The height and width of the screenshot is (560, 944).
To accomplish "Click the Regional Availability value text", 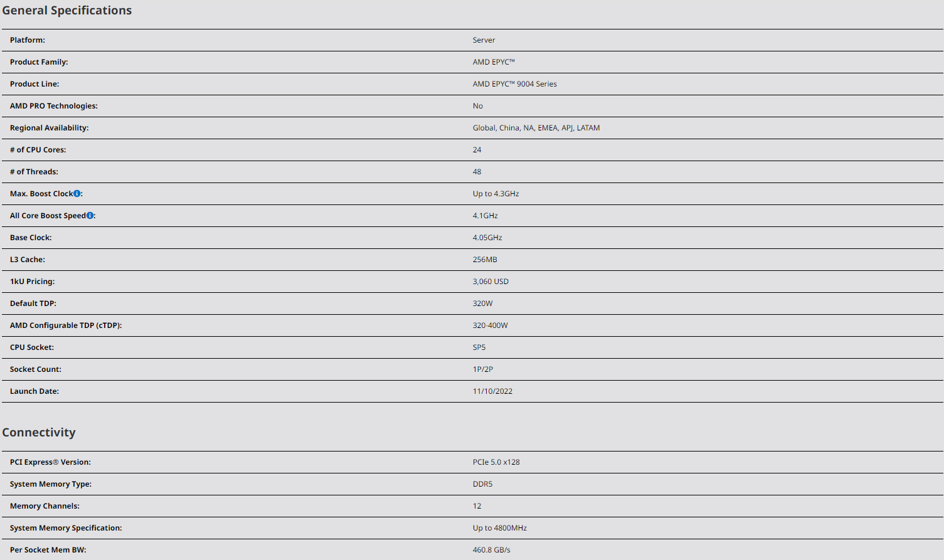I will point(536,128).
